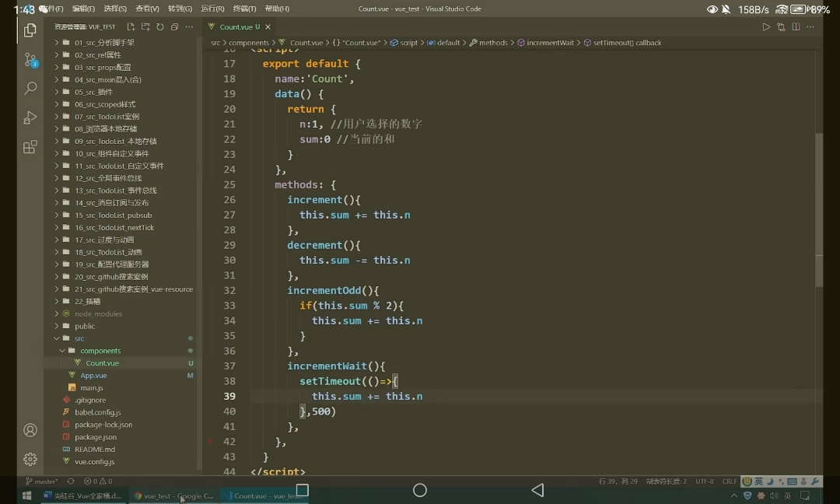Screen dimensions: 840x504
Task: Open the 终端(T) menu
Action: (x=244, y=9)
